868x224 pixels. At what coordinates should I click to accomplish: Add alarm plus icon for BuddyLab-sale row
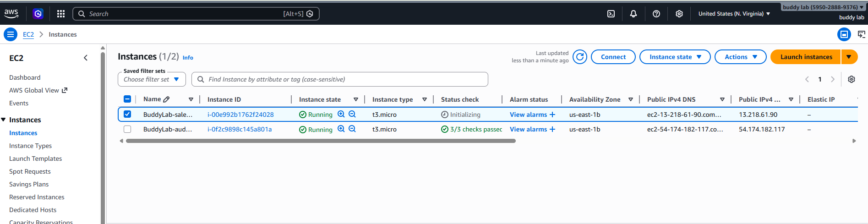pyautogui.click(x=552, y=115)
